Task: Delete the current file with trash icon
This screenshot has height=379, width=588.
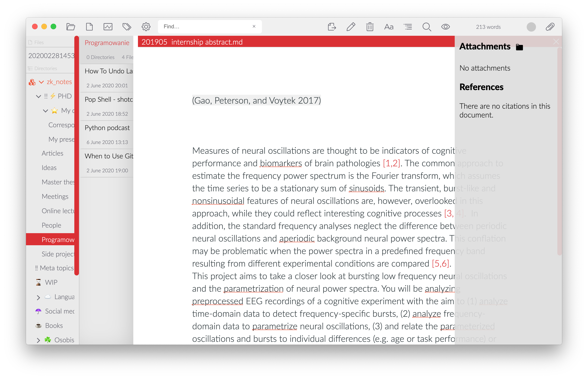Action: click(369, 26)
